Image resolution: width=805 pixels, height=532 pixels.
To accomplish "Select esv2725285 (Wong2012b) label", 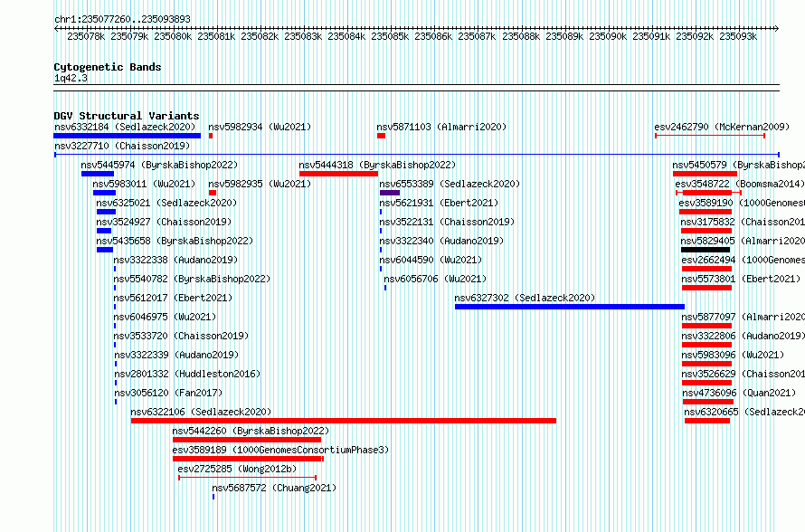I will point(237,469).
